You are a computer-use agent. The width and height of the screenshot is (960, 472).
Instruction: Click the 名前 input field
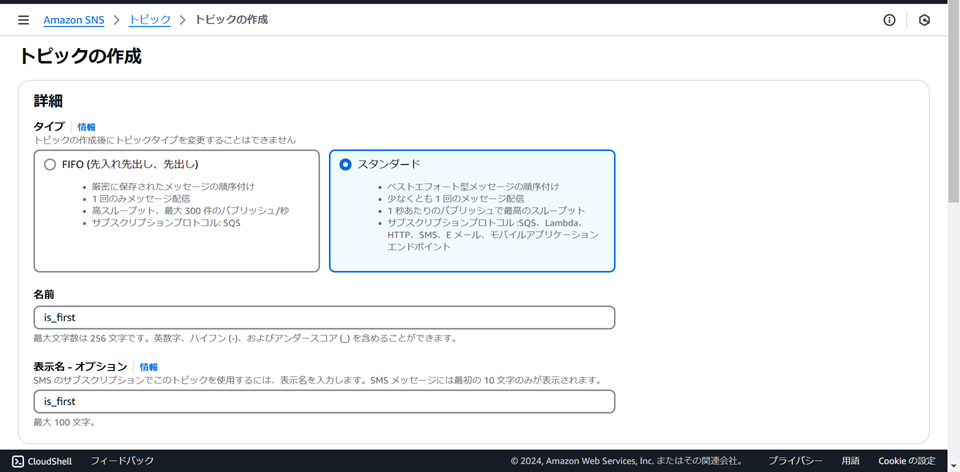tap(324, 318)
